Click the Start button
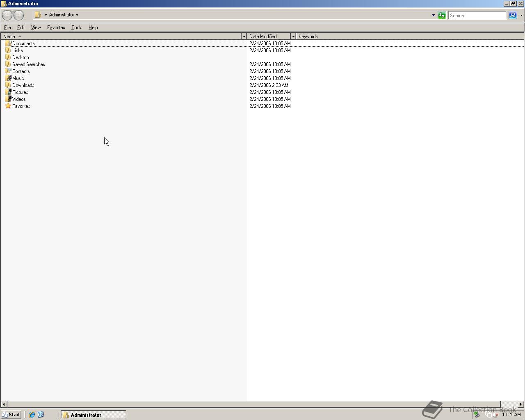Screen dimensions: 525x420 [11, 415]
